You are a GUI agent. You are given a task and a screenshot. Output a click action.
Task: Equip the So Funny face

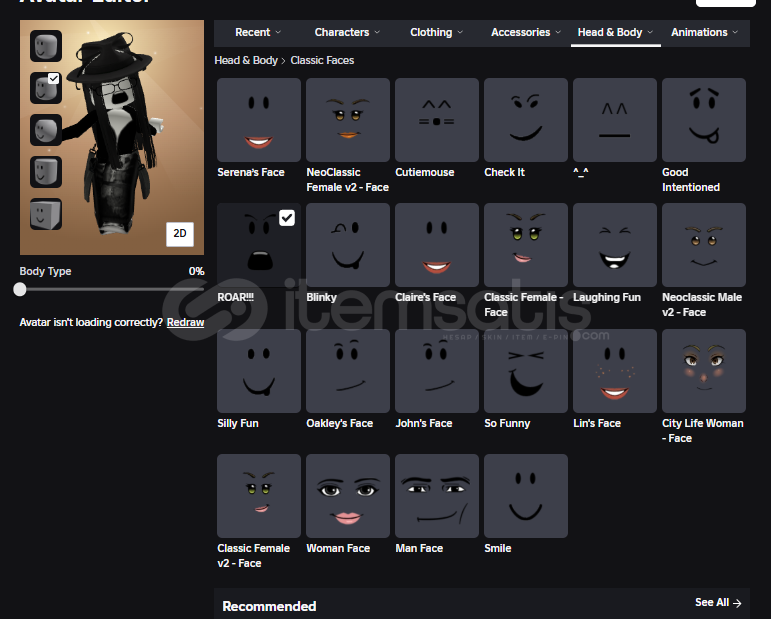(x=526, y=371)
